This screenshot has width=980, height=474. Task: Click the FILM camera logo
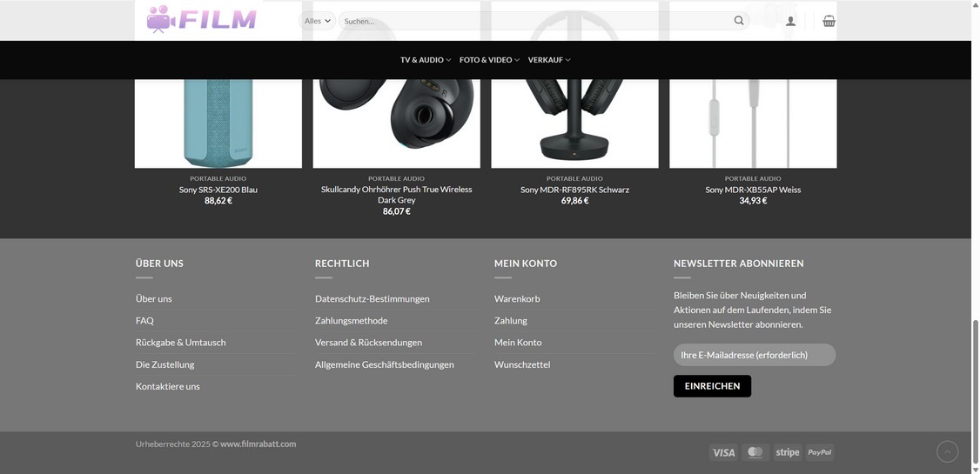[x=201, y=19]
